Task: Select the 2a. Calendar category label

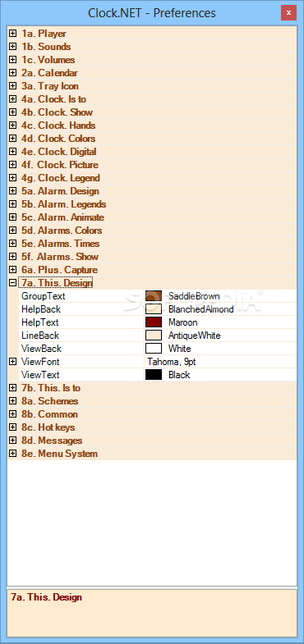Action: [x=50, y=73]
